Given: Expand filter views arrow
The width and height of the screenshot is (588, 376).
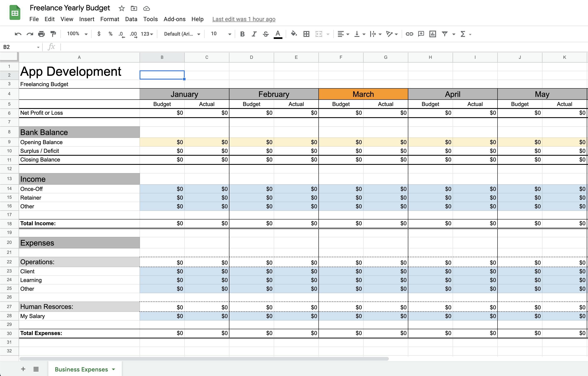Looking at the screenshot, I should point(454,34).
